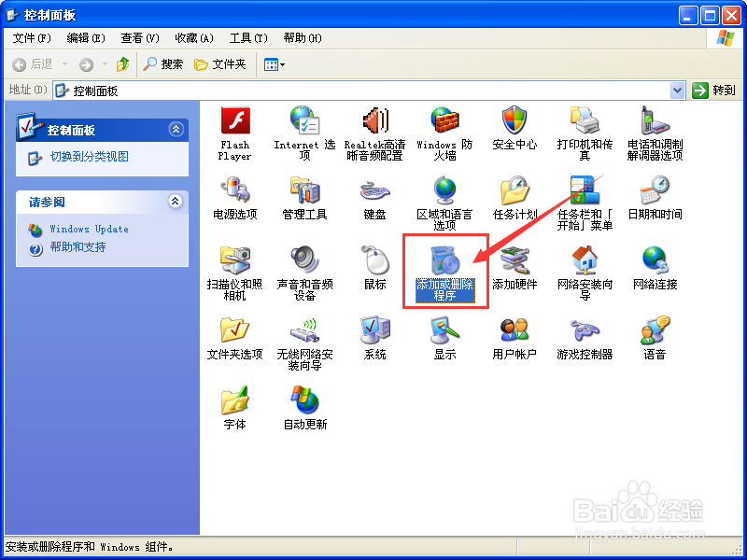Open the 查看 menu
This screenshot has width=747, height=560.
[x=136, y=38]
